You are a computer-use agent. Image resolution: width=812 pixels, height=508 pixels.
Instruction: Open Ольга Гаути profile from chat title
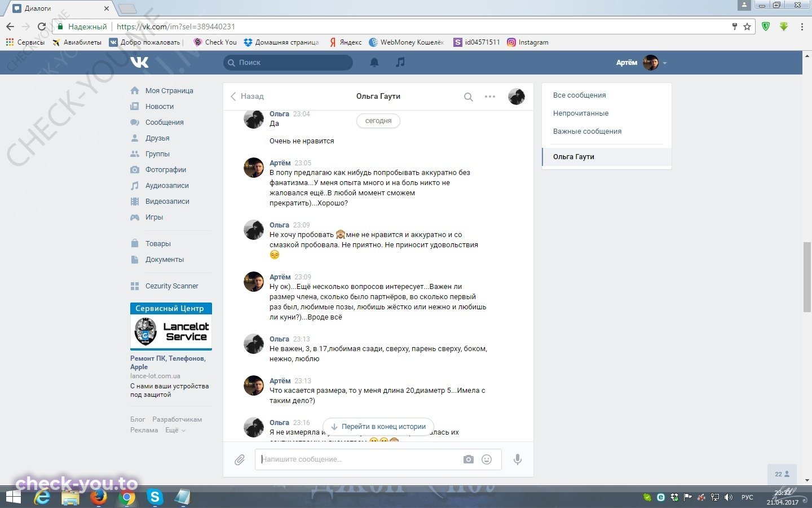point(378,97)
